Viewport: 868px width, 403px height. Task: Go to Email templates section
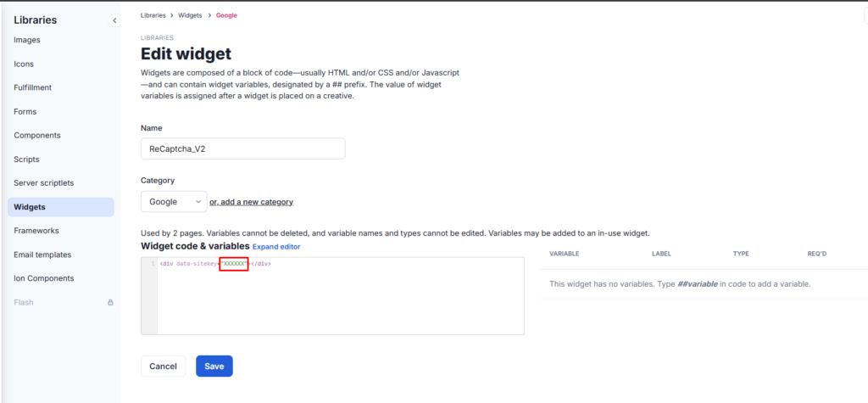[42, 255]
